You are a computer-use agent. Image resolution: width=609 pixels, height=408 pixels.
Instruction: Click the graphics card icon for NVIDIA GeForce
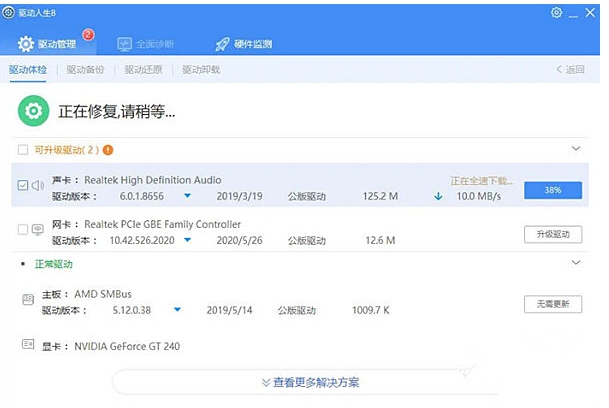coord(28,344)
